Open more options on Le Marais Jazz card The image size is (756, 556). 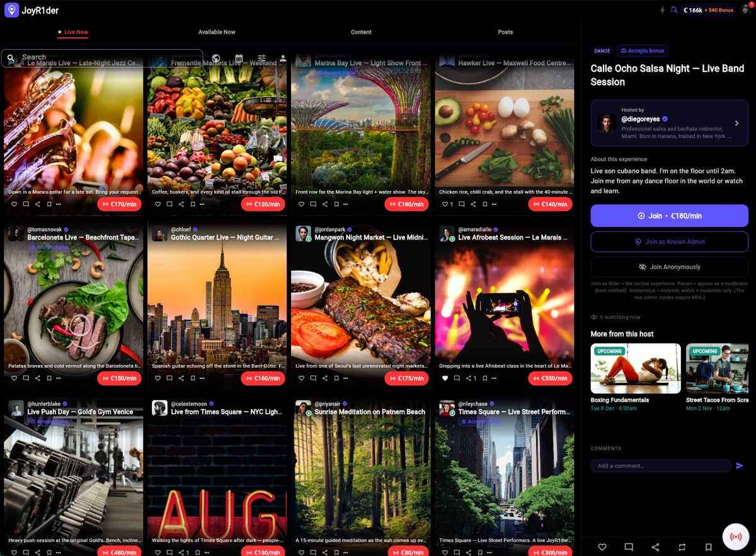[x=59, y=204]
